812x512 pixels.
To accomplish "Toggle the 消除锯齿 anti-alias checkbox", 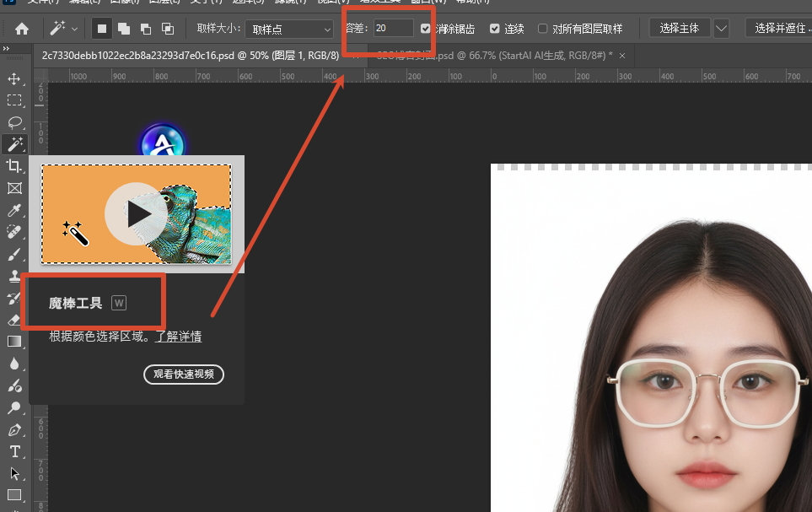I will click(425, 29).
